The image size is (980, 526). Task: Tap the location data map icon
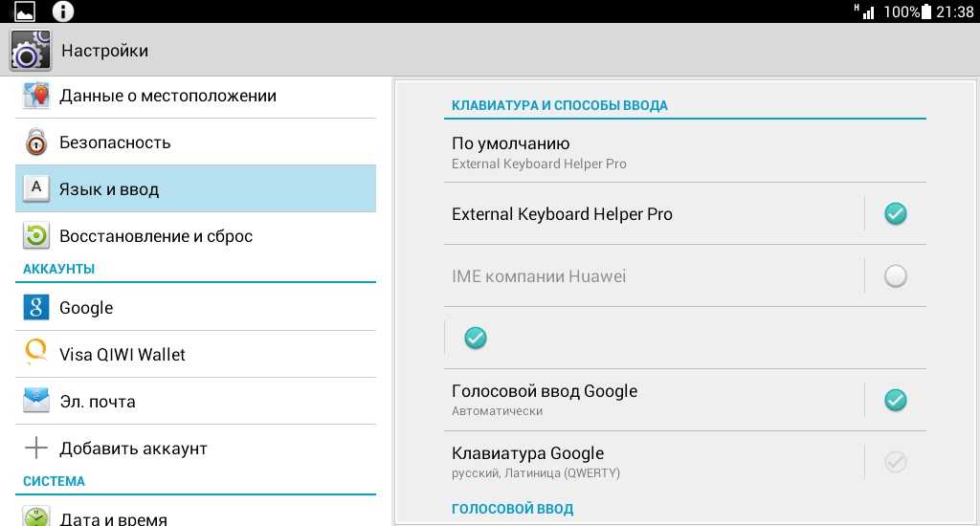36,96
